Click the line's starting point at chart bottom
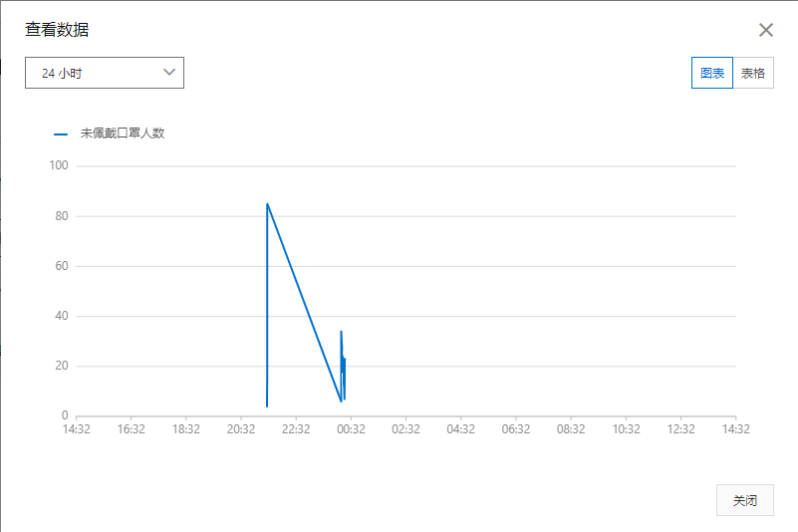The width and height of the screenshot is (798, 532). [267, 405]
